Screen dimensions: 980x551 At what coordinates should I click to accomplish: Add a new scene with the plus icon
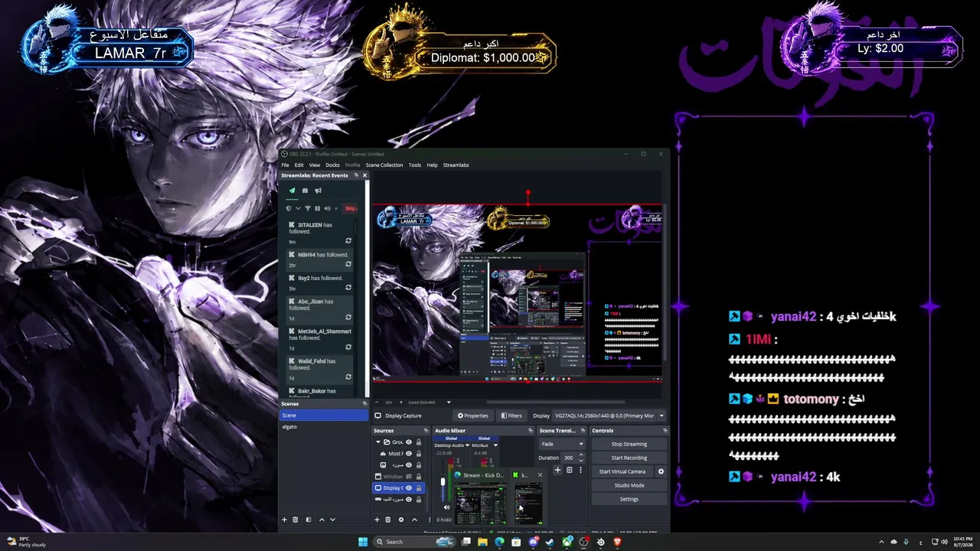285,520
